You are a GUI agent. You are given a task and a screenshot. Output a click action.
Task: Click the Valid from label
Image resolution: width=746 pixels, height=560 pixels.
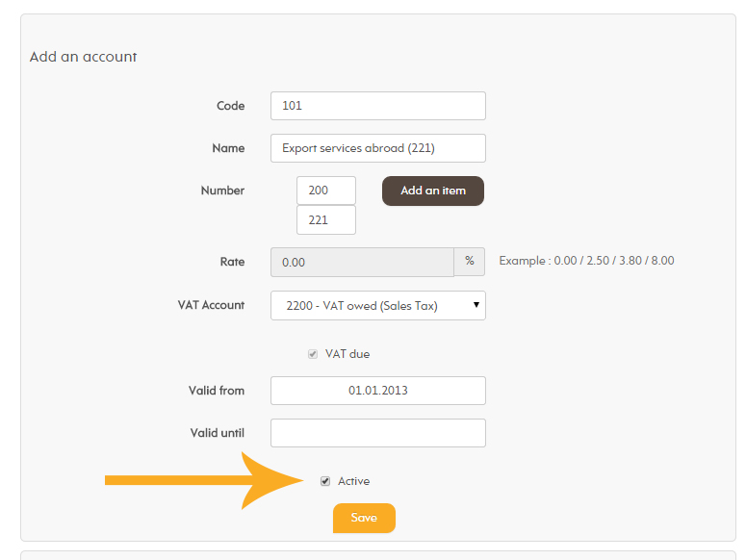[x=217, y=391]
